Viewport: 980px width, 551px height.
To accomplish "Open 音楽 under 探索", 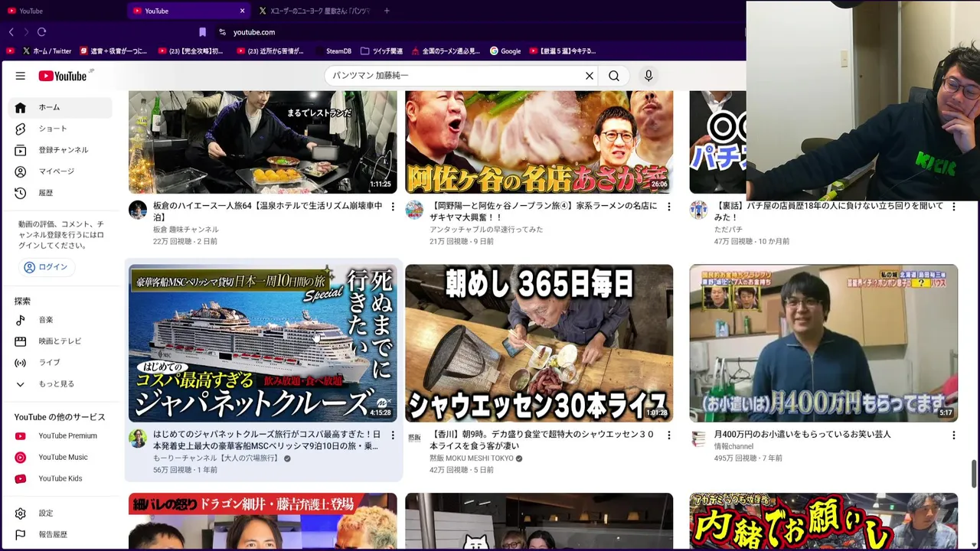I will [x=60, y=320].
